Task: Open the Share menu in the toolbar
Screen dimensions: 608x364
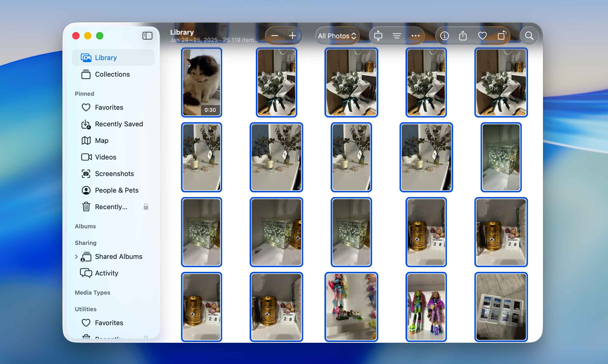Action: pyautogui.click(x=463, y=36)
